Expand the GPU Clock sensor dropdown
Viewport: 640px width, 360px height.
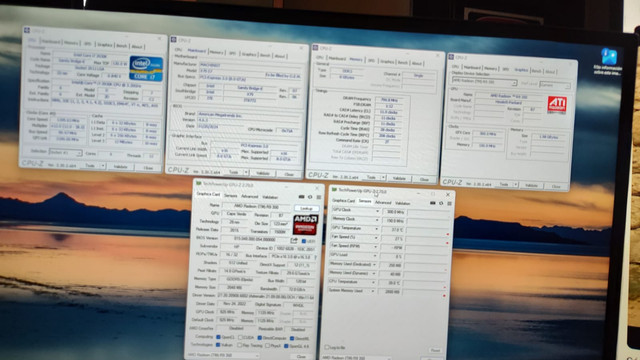(x=377, y=211)
